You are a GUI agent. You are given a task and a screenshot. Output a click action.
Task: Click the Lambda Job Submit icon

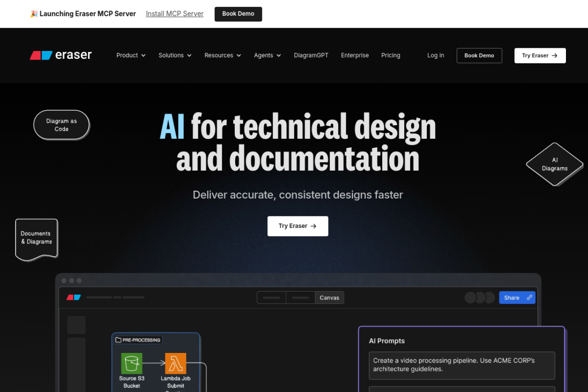[x=175, y=363]
